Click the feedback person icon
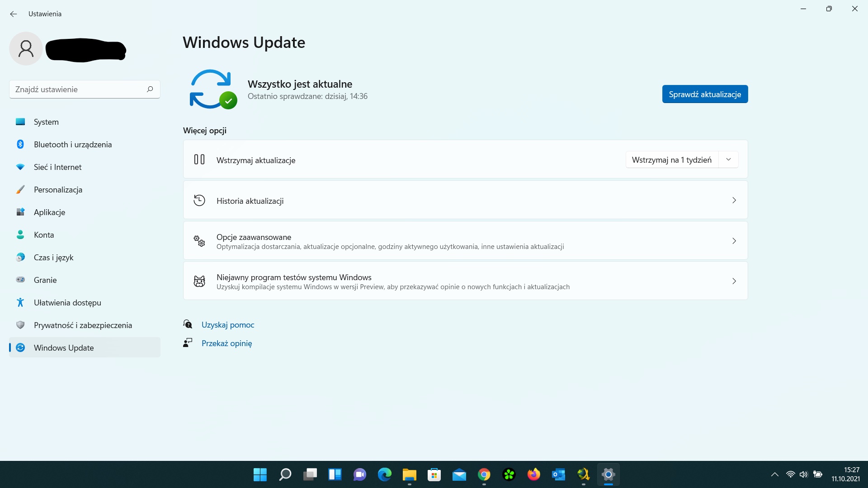 (188, 343)
